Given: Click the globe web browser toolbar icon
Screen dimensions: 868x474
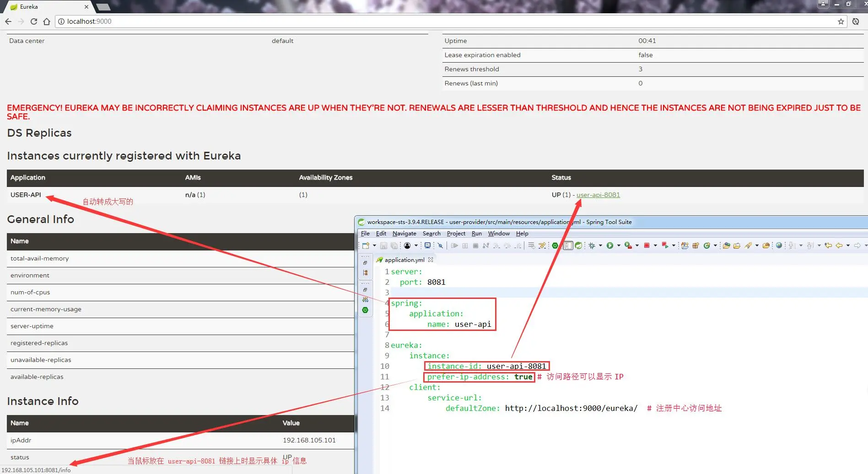Looking at the screenshot, I should pyautogui.click(x=779, y=245).
